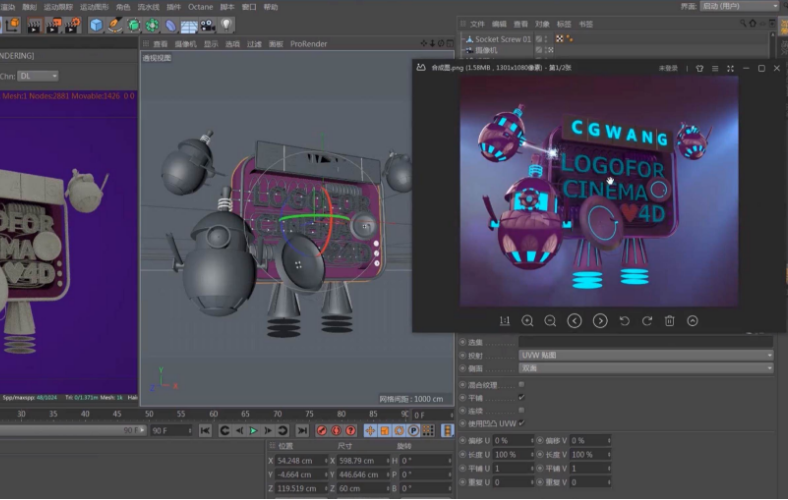Toggle rotation keyframe recording
This screenshot has width=788, height=500.
(x=399, y=431)
